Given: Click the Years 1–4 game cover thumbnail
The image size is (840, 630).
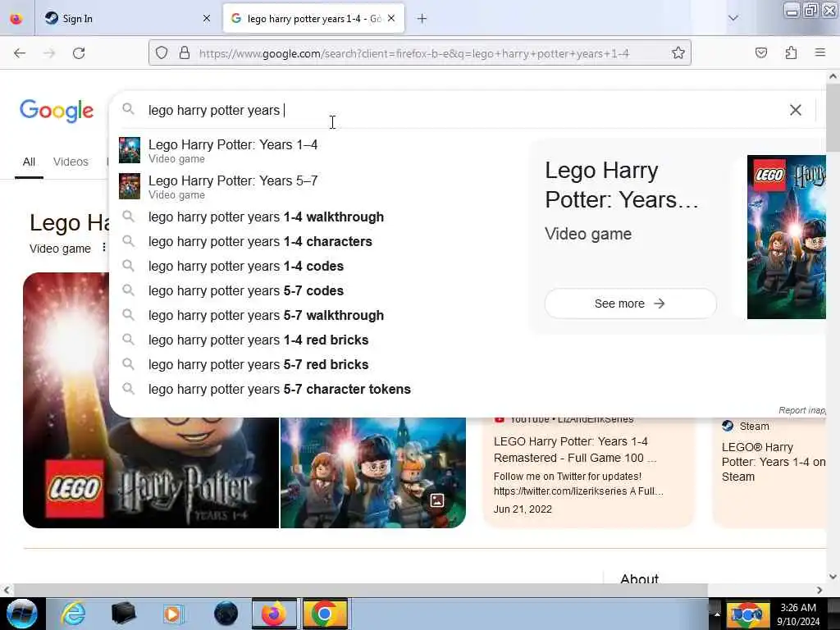Looking at the screenshot, I should point(129,150).
